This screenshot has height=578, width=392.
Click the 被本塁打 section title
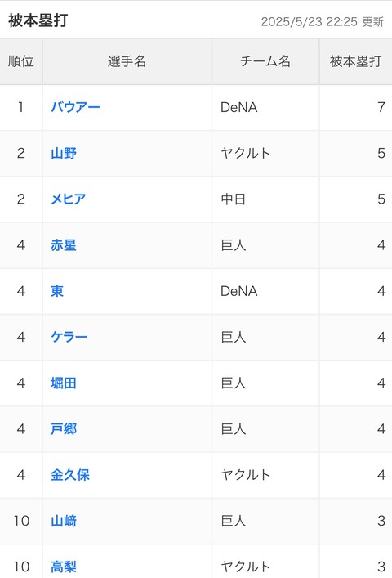(38, 20)
